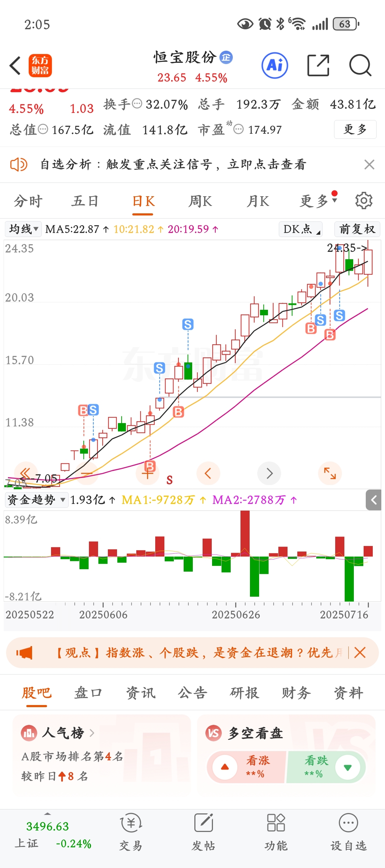Tap A股市场排名第4名 text
This screenshot has height=868, width=385.
pos(72,757)
